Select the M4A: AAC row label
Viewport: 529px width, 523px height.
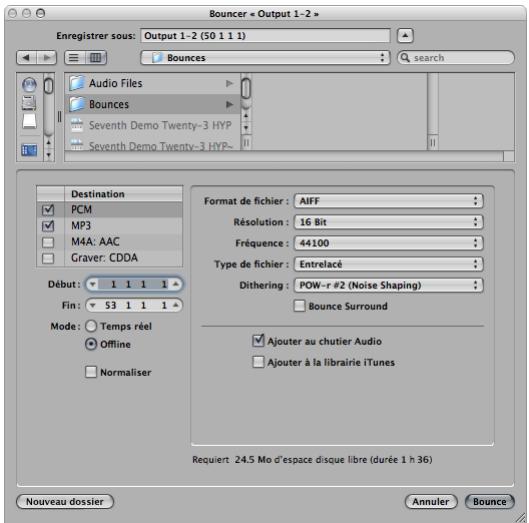tap(95, 242)
